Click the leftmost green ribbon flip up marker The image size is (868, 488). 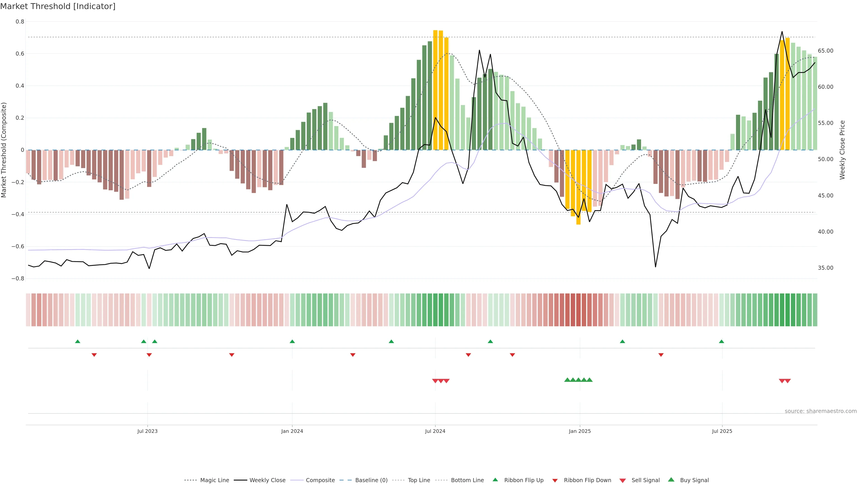click(78, 342)
